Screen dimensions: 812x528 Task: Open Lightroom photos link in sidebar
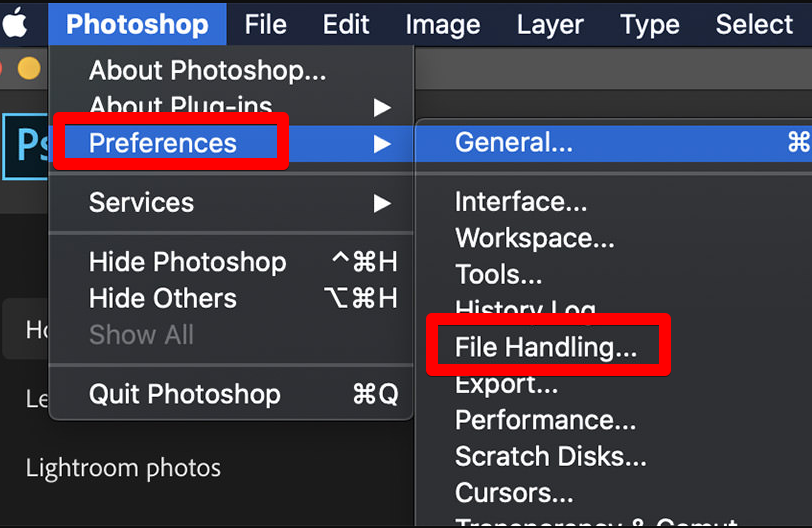123,467
